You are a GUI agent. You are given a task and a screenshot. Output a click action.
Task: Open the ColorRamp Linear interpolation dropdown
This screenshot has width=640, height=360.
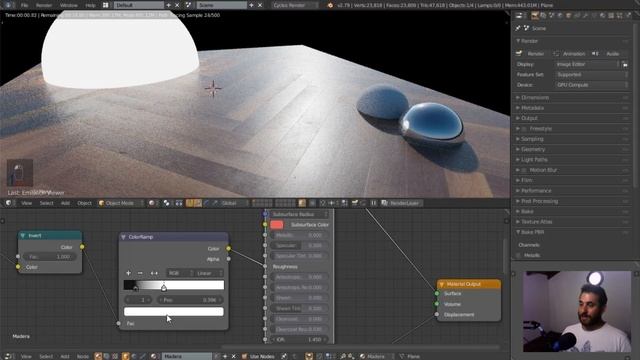tap(209, 273)
